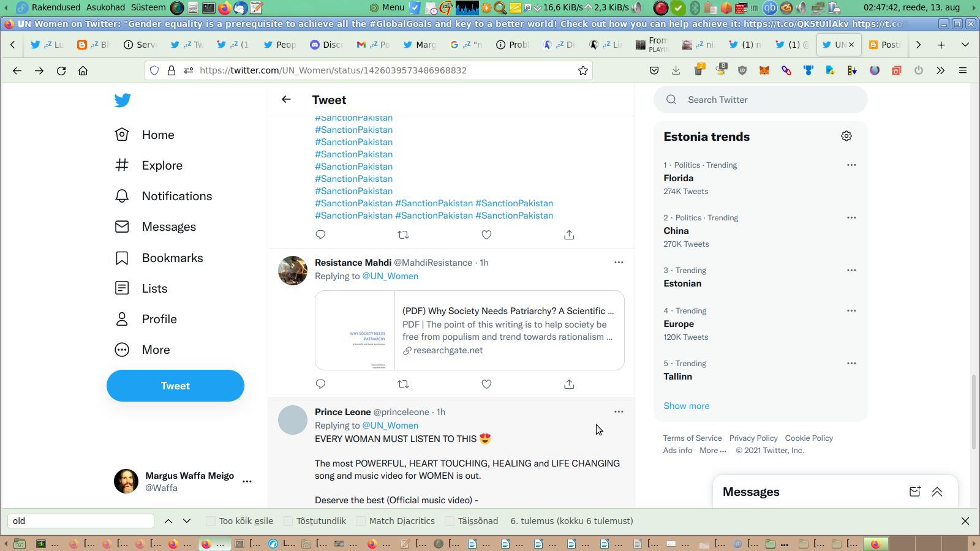Open more options for Prince Leone's tweet

[619, 411]
